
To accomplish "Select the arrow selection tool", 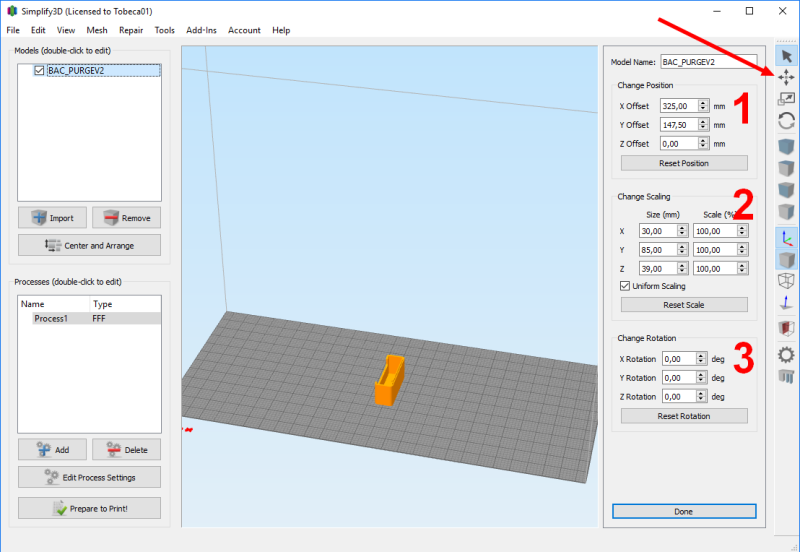I will 787,55.
